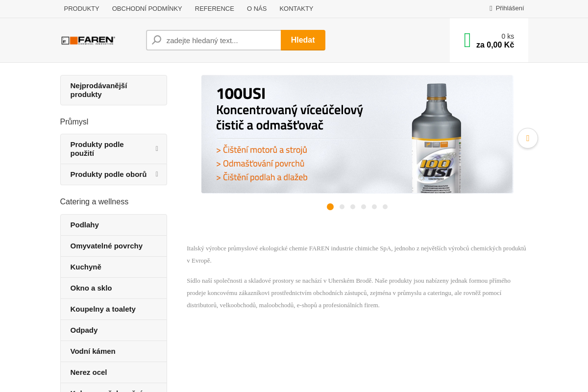This screenshot has height=392, width=588.
Task: Expand the Produkty podle oborů category
Action: (x=113, y=174)
